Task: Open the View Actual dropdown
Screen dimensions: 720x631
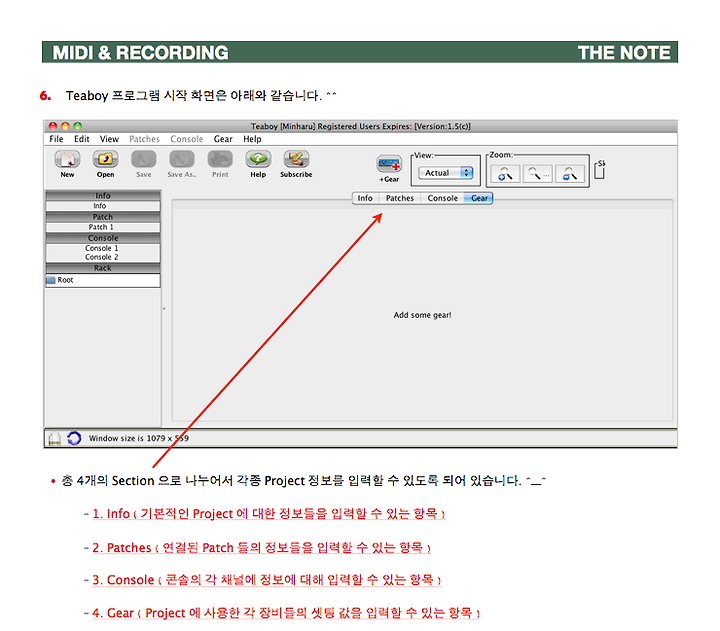Action: click(445, 173)
